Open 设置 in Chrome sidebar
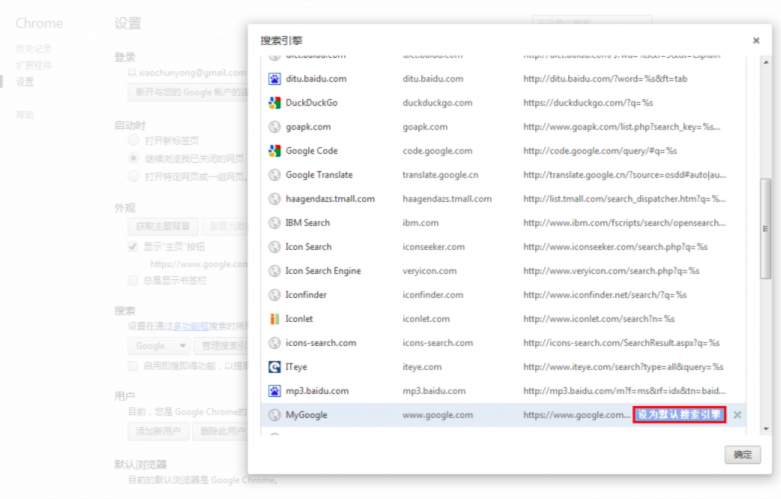This screenshot has width=781, height=499. 25,82
